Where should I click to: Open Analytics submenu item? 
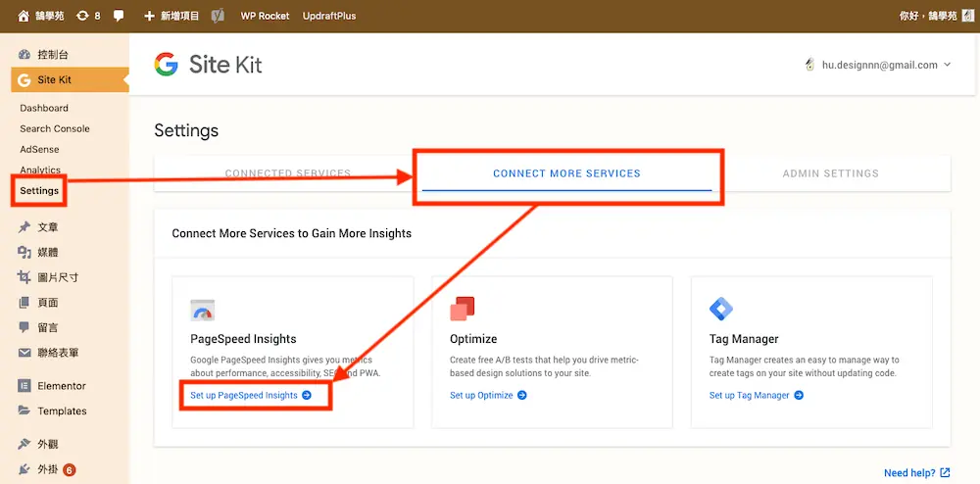[40, 169]
